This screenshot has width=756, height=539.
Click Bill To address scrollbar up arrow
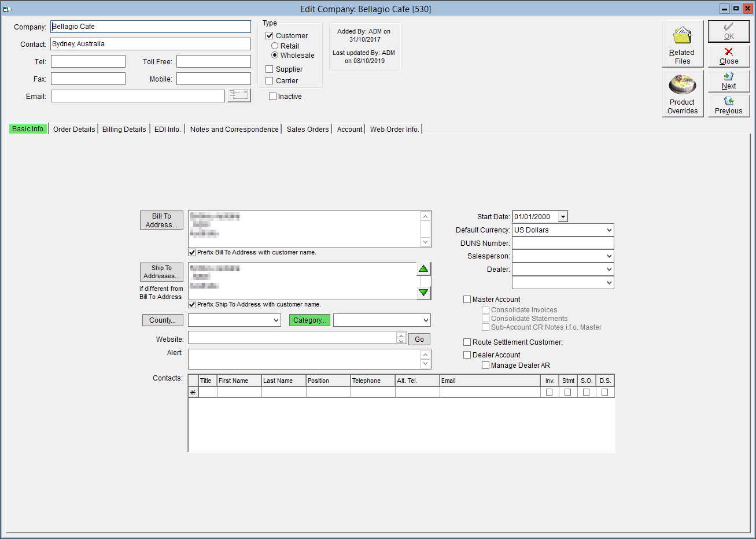(x=425, y=216)
